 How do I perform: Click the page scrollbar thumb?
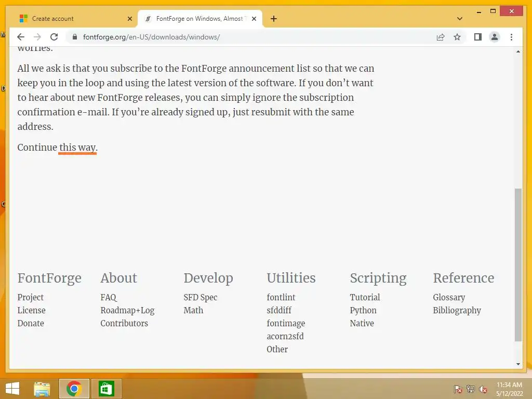point(518,264)
